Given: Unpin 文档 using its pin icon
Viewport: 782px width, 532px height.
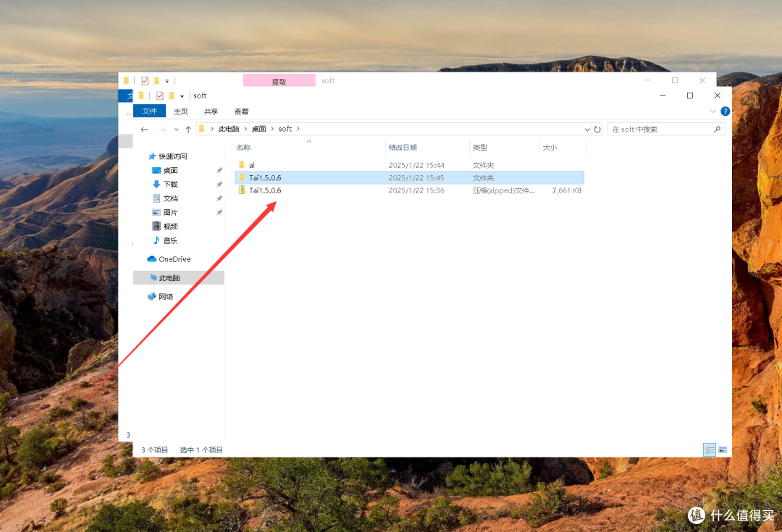Looking at the screenshot, I should point(219,198).
